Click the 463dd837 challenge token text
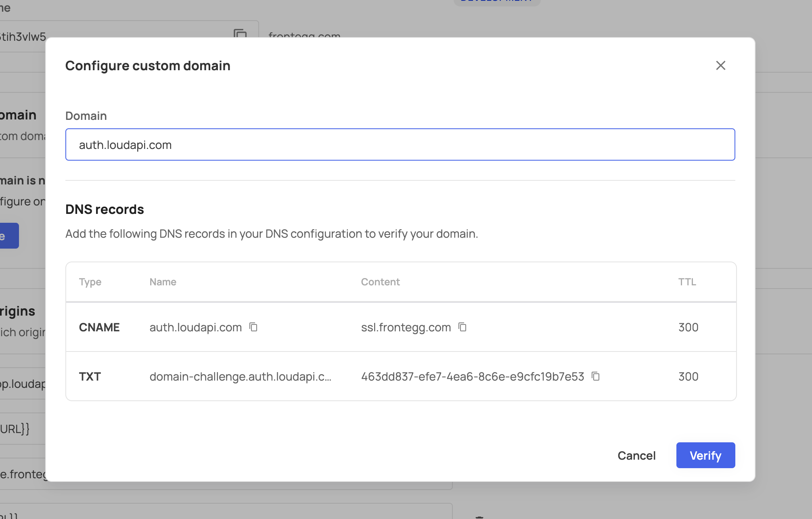Image resolution: width=812 pixels, height=519 pixels. [472, 377]
